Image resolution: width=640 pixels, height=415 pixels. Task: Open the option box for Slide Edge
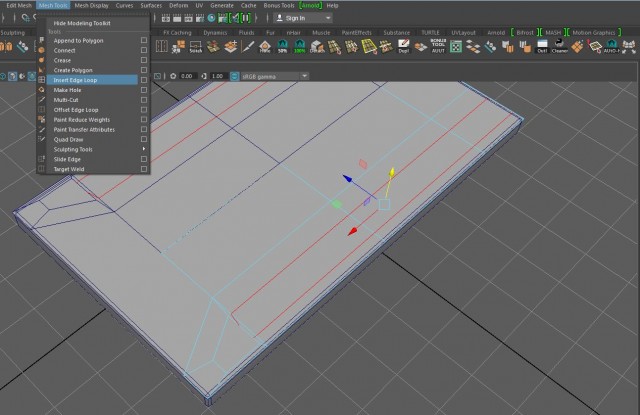coord(144,159)
